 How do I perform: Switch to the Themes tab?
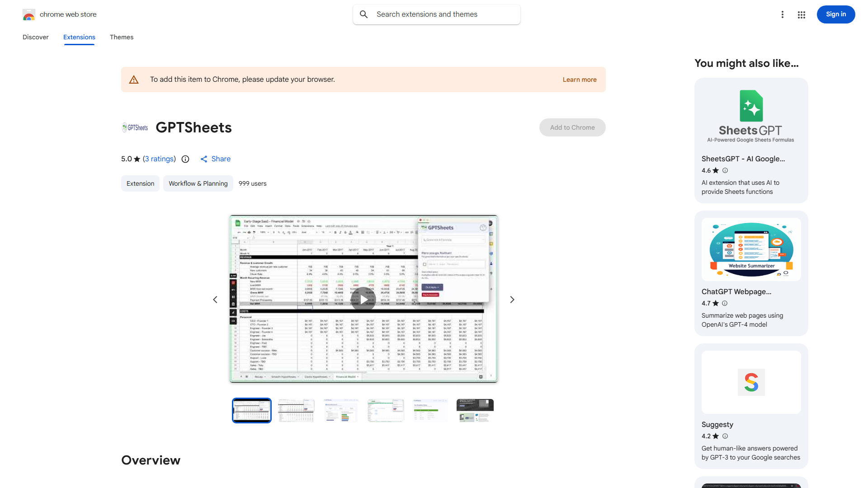[x=121, y=37]
